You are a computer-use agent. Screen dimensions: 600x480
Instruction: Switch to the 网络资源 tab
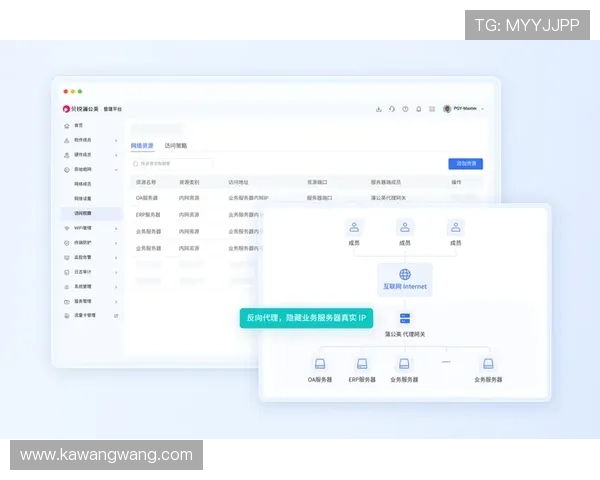tap(142, 146)
